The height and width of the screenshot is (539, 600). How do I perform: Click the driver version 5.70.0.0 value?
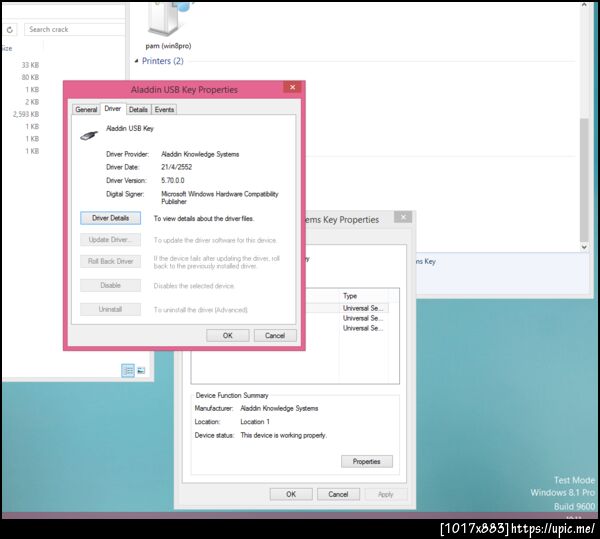click(x=173, y=180)
